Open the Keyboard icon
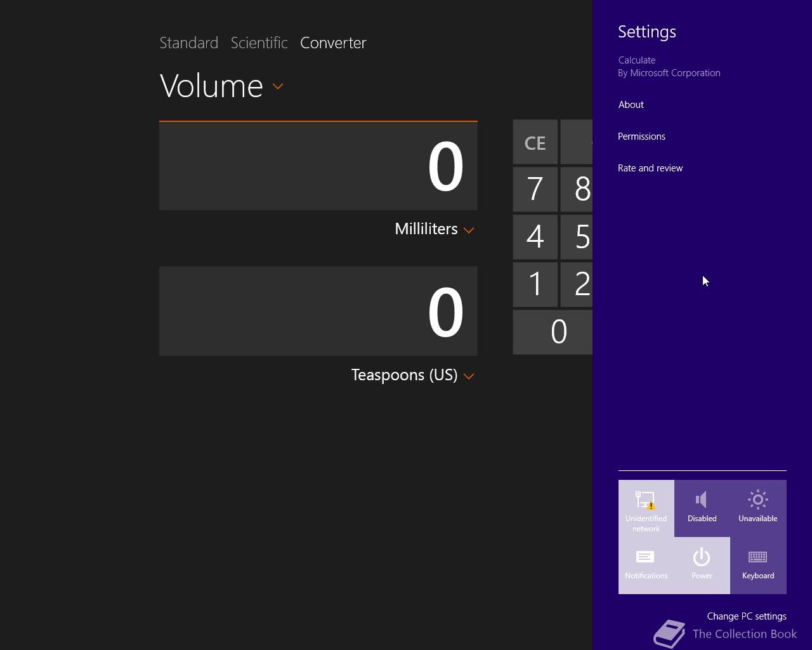812x650 pixels. (x=757, y=566)
